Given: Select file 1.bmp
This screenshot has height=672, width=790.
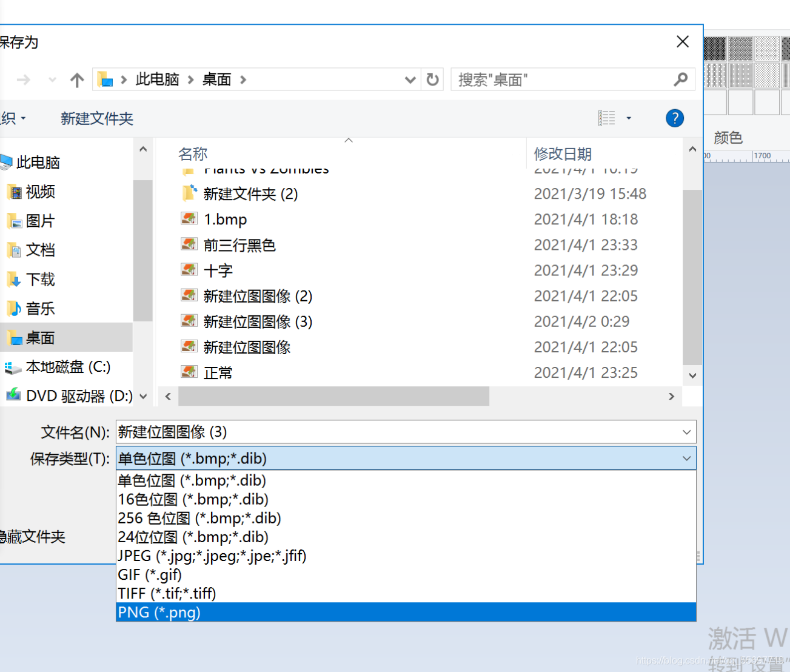Looking at the screenshot, I should [225, 220].
